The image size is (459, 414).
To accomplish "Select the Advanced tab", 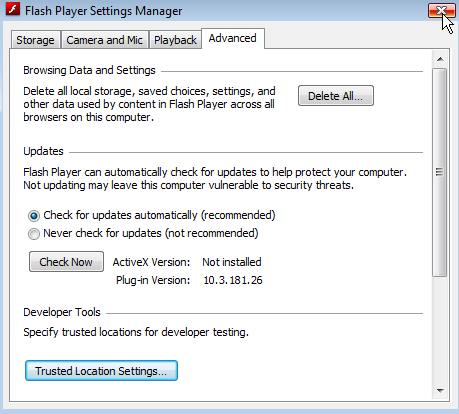I will [x=233, y=38].
